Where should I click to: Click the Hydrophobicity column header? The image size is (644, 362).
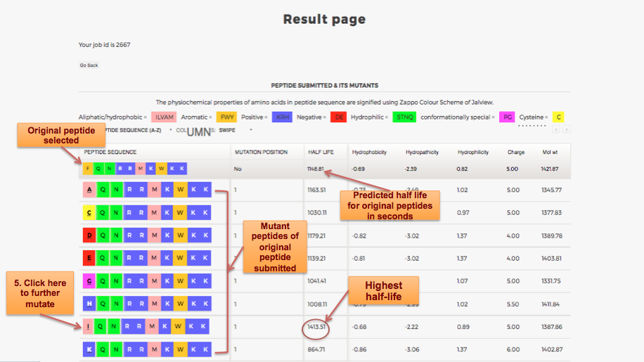click(x=369, y=152)
